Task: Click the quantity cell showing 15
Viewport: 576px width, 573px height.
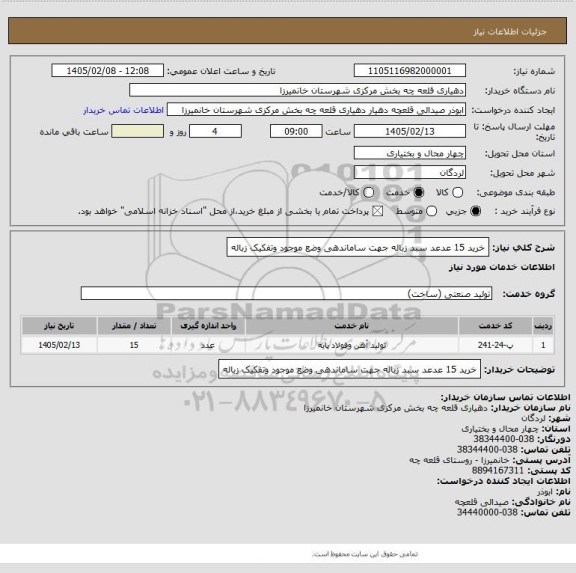Action: [x=134, y=345]
